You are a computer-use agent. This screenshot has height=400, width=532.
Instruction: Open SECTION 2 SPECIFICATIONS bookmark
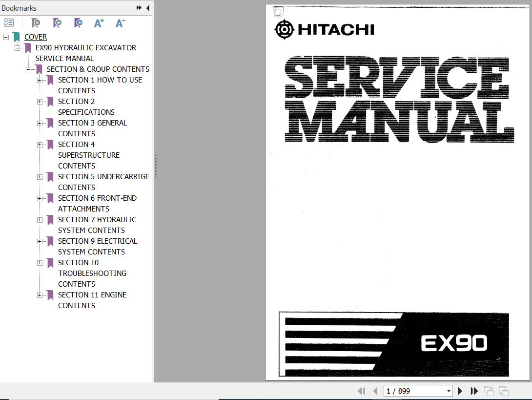[86, 106]
